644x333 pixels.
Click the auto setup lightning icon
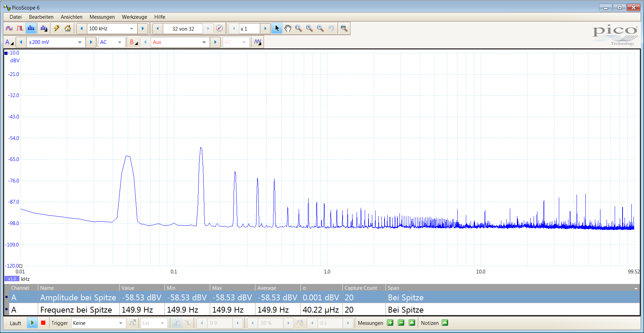57,29
